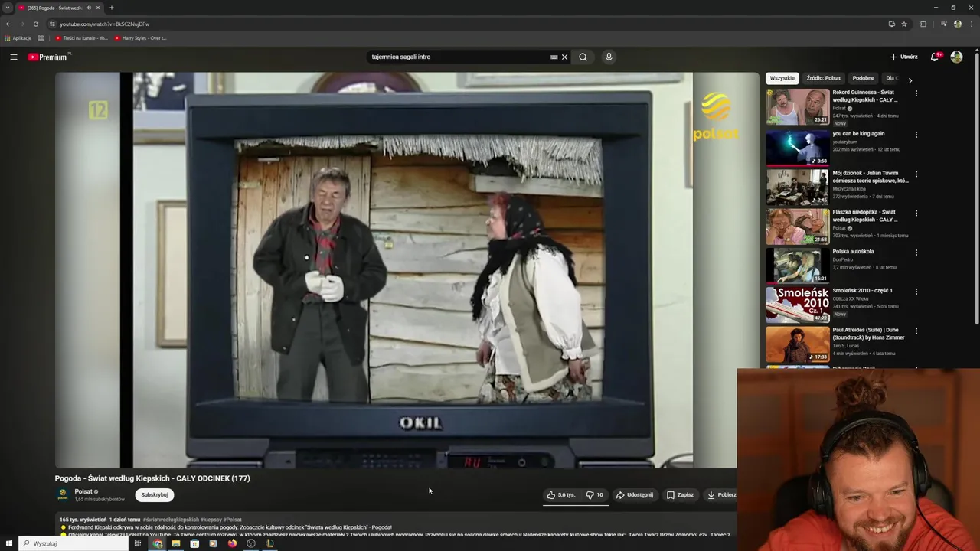Mute tab via speaker icon on tab
Screen dimensions: 980x551
pyautogui.click(x=89, y=8)
